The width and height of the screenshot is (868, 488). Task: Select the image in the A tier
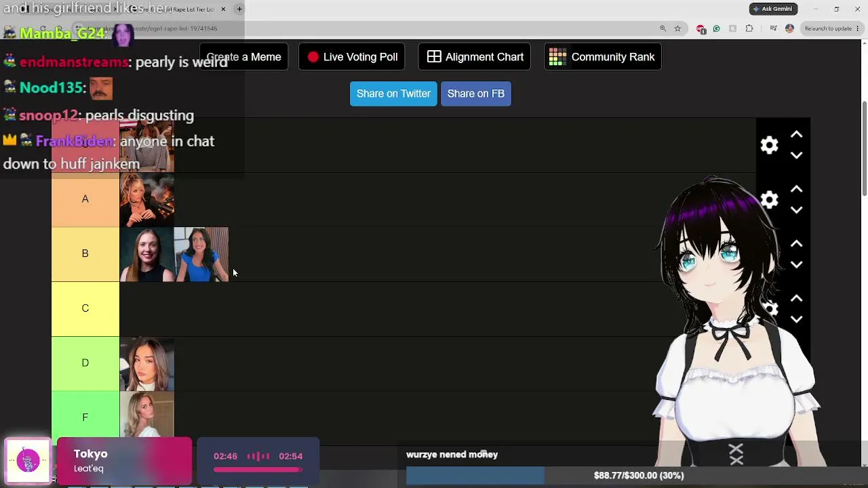click(x=147, y=199)
